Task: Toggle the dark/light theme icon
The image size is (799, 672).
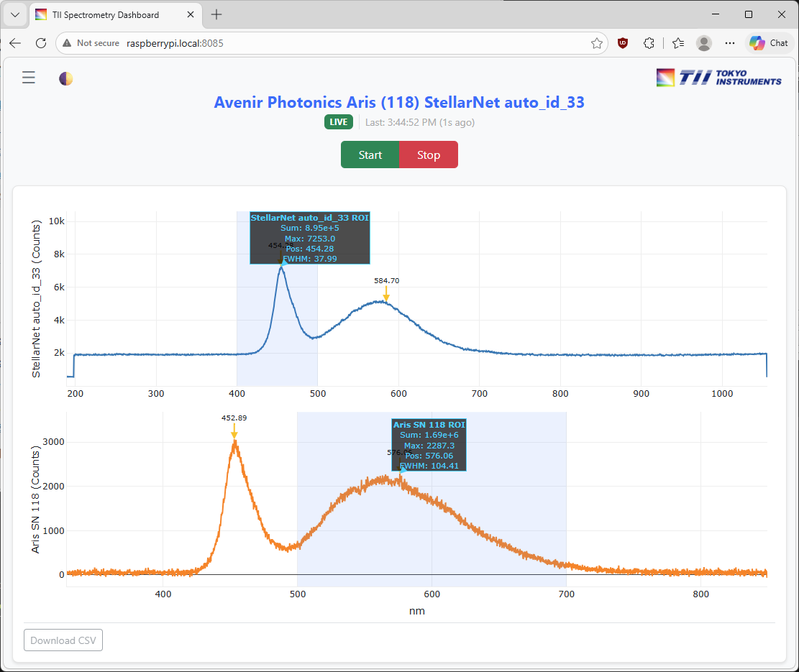Action: point(66,78)
